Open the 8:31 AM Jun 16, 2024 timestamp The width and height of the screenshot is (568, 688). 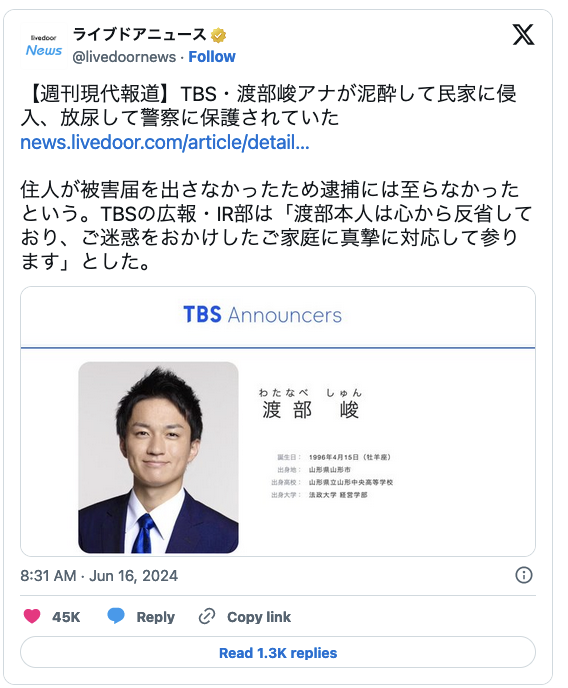tap(99, 575)
